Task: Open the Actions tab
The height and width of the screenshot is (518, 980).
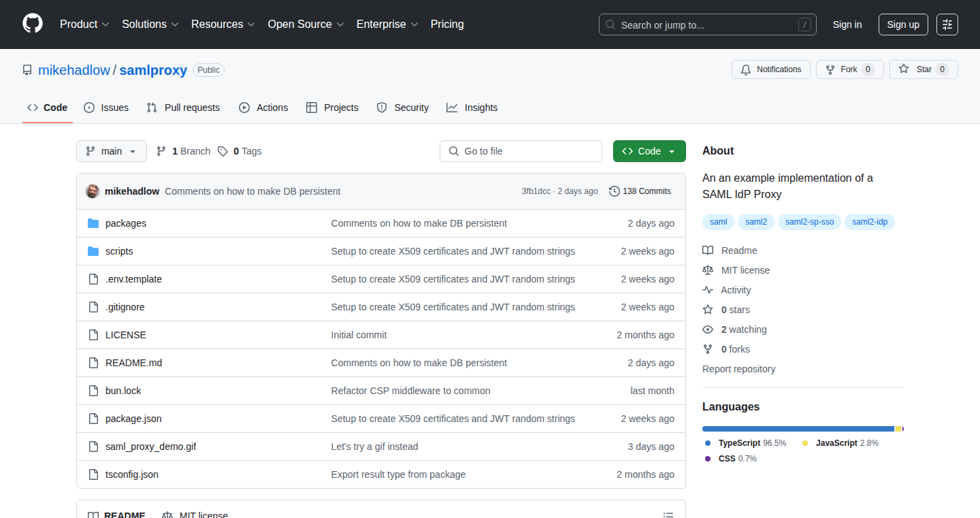Action: coord(263,108)
